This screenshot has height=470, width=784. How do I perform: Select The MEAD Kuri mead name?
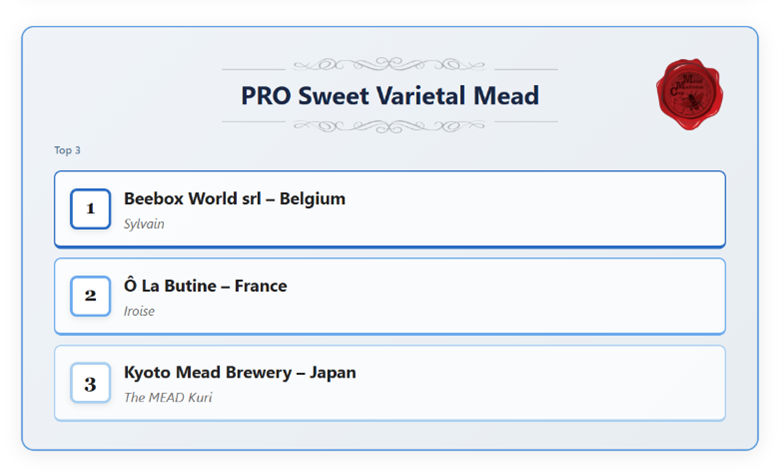coord(168,398)
